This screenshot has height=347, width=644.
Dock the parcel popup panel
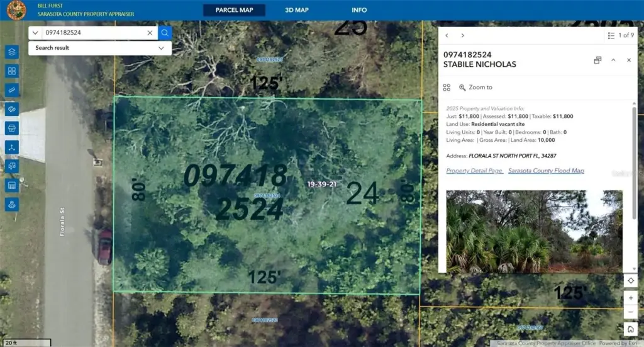[x=597, y=60]
